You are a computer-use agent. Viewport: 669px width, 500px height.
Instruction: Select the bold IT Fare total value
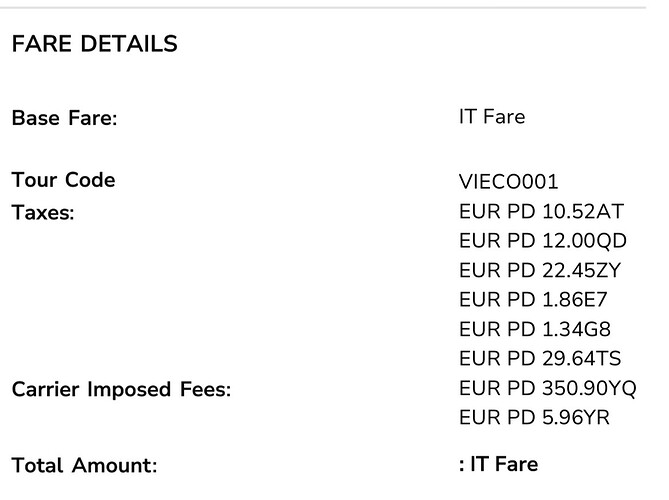point(498,464)
